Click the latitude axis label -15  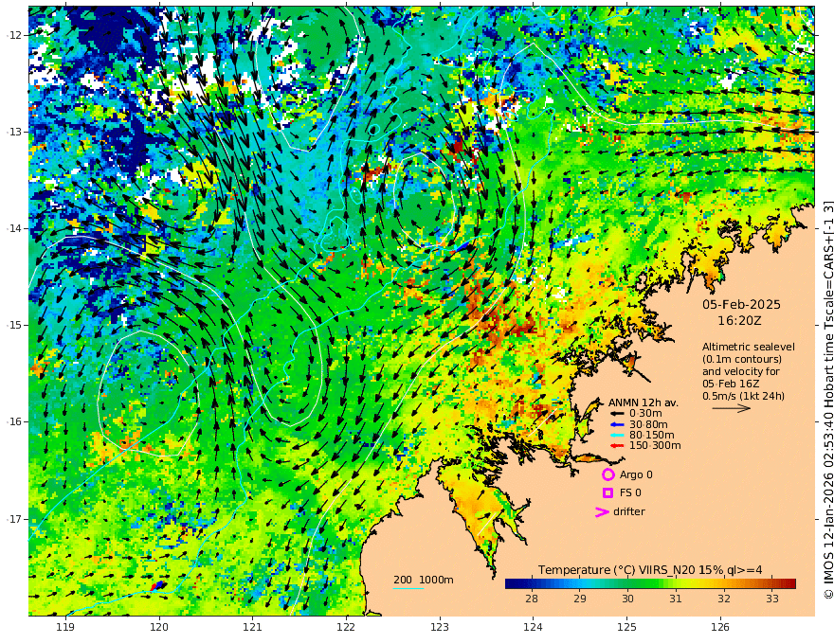click(14, 325)
